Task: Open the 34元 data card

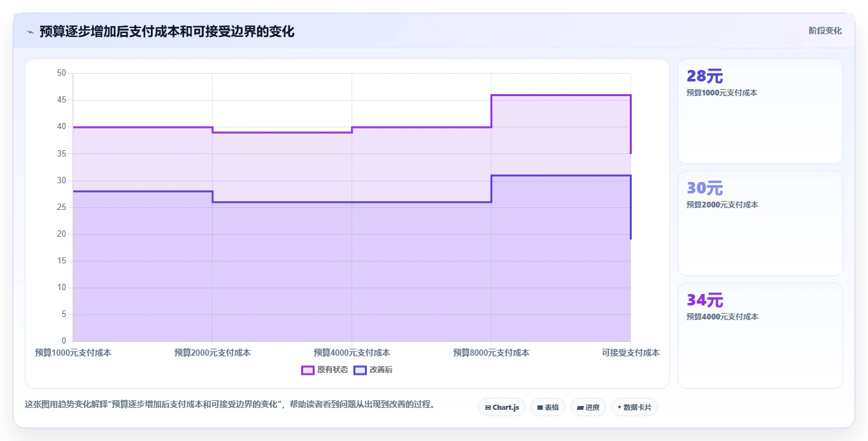Action: (760, 335)
